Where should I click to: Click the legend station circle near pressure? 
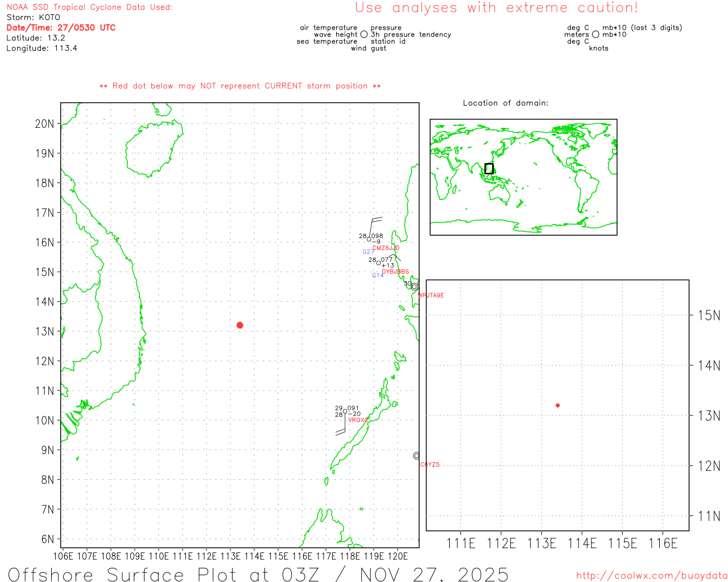(x=364, y=35)
